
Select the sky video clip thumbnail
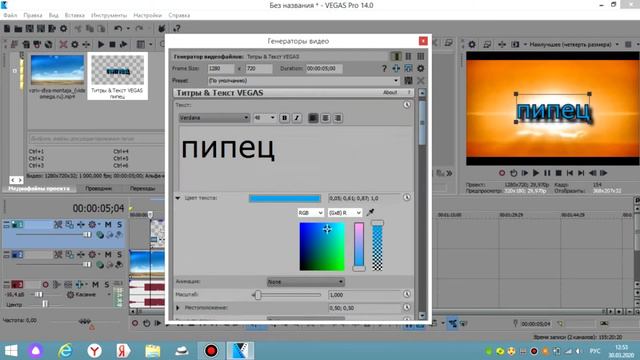[58, 70]
